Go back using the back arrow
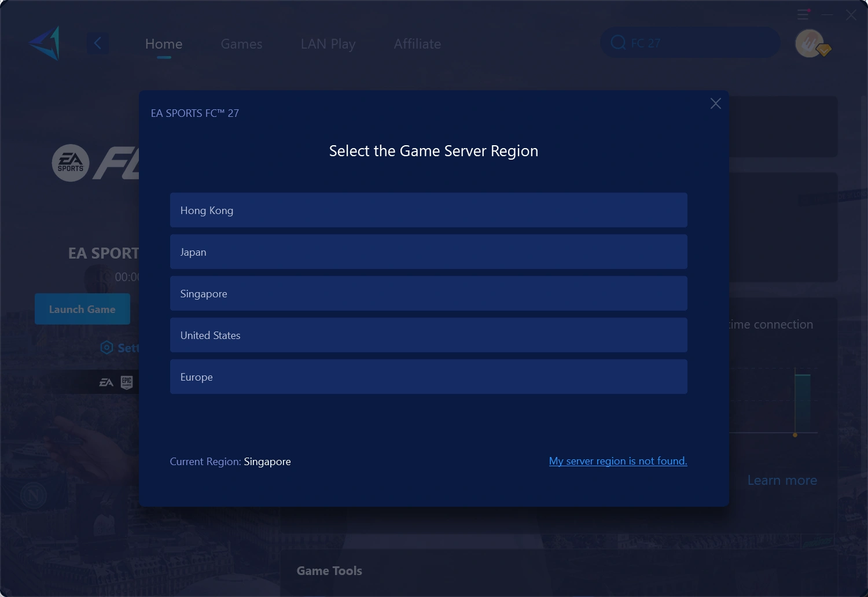 pyautogui.click(x=98, y=43)
